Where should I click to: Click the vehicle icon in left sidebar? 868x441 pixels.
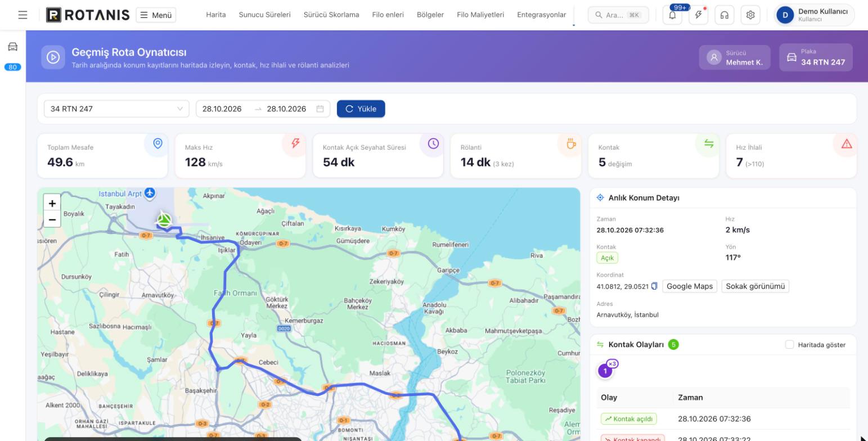point(12,47)
